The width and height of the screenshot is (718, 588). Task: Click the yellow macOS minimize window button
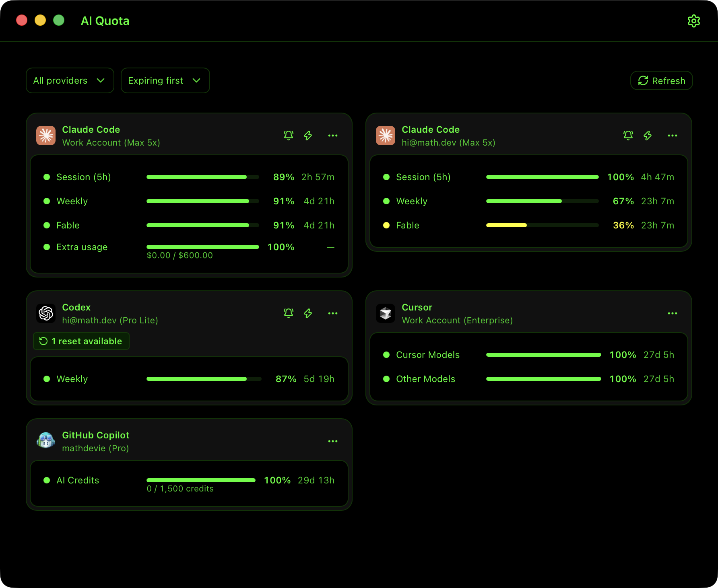40,20
